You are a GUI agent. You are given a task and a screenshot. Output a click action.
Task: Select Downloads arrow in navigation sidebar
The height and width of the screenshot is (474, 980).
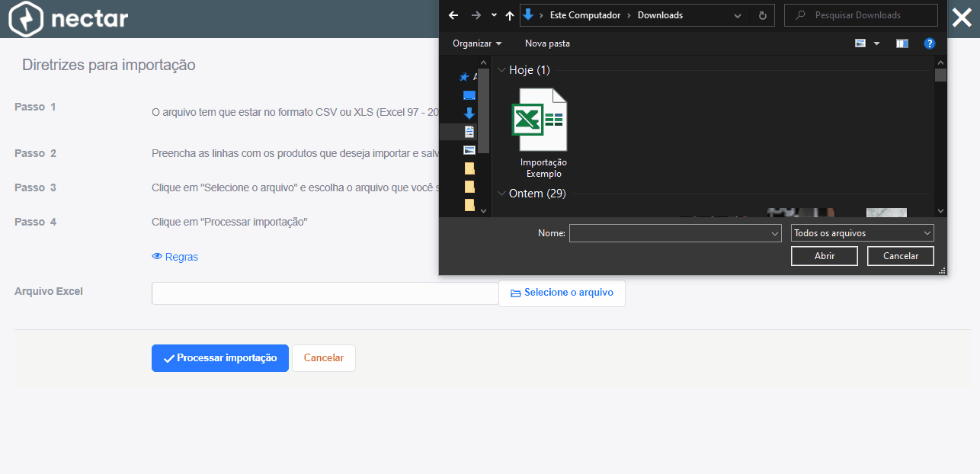click(469, 114)
